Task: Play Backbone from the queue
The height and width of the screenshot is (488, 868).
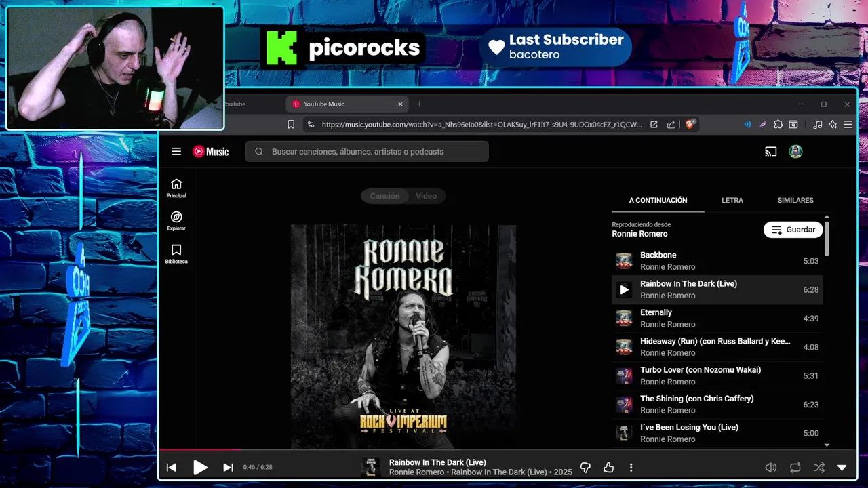Action: click(x=717, y=261)
